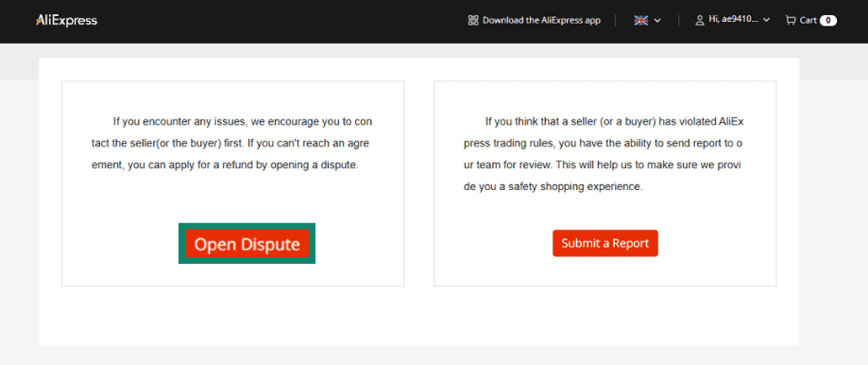Image resolution: width=868 pixels, height=365 pixels.
Task: Click the cart item count badge
Action: point(828,21)
